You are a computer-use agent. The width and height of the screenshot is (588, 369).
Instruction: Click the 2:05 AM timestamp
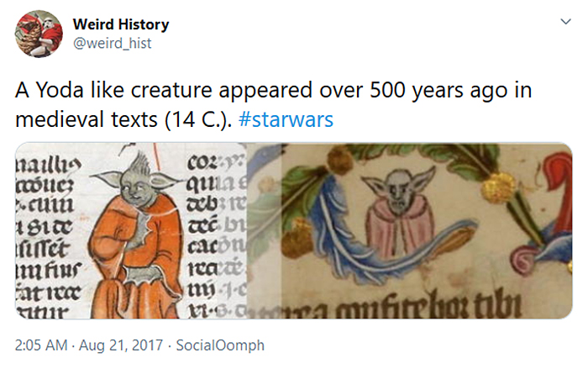tap(40, 345)
